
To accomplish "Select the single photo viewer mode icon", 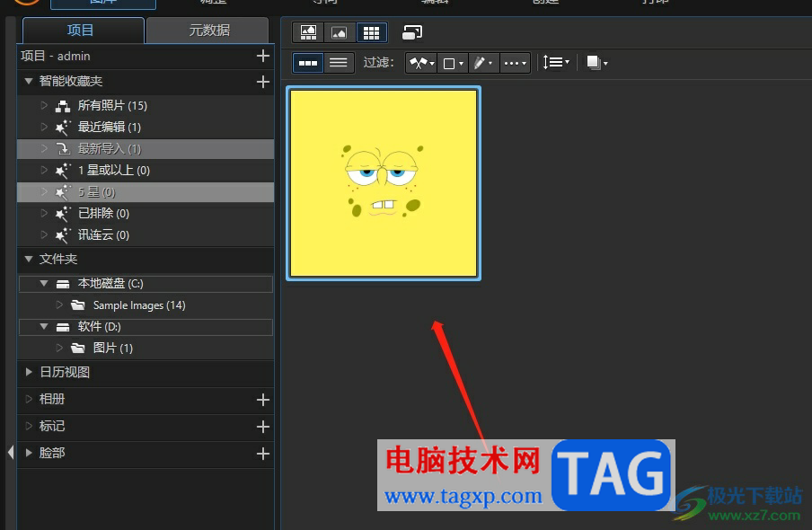I will pos(339,33).
